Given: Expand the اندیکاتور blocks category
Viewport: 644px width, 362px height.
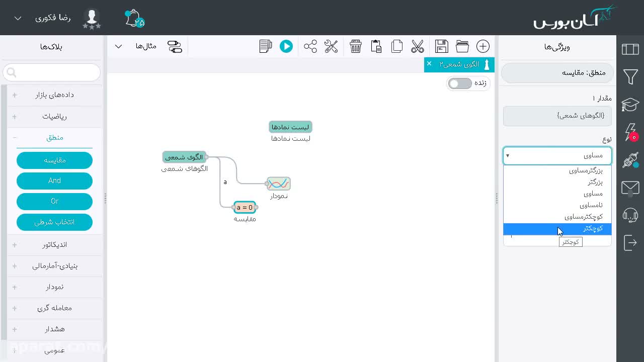Looking at the screenshot, I should tap(54, 244).
